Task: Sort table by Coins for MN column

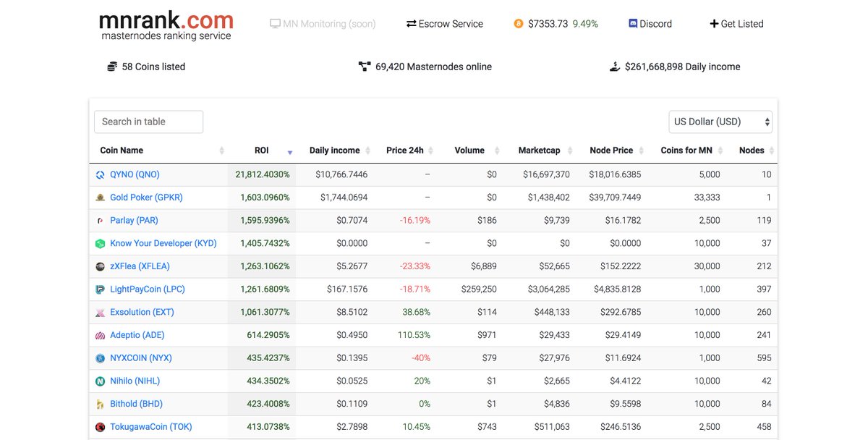Action: tap(686, 151)
